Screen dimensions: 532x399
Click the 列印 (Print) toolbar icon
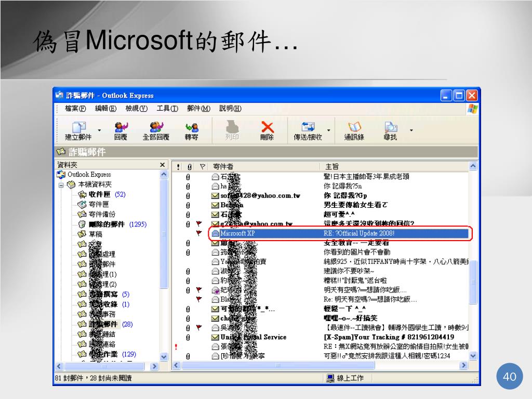pyautogui.click(x=232, y=131)
